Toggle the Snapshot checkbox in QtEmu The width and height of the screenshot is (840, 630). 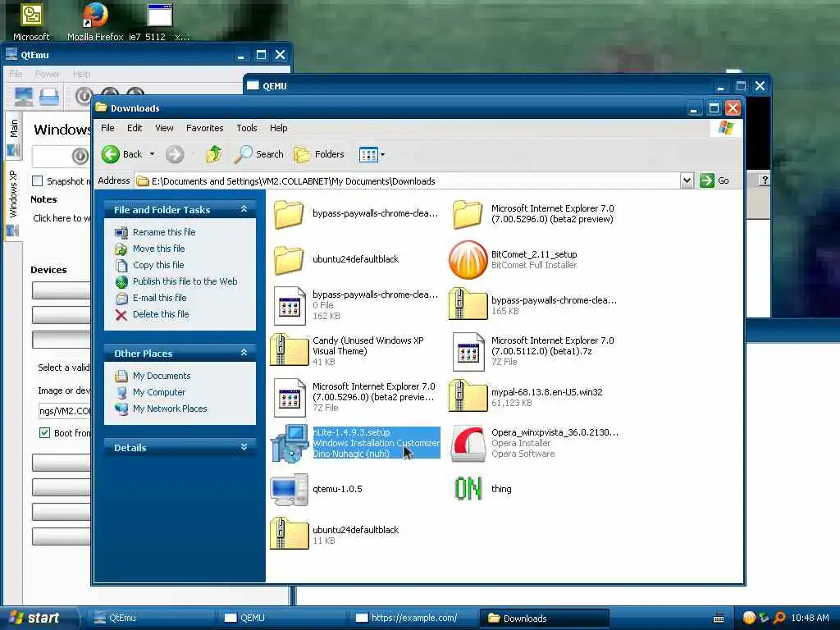[x=38, y=181]
